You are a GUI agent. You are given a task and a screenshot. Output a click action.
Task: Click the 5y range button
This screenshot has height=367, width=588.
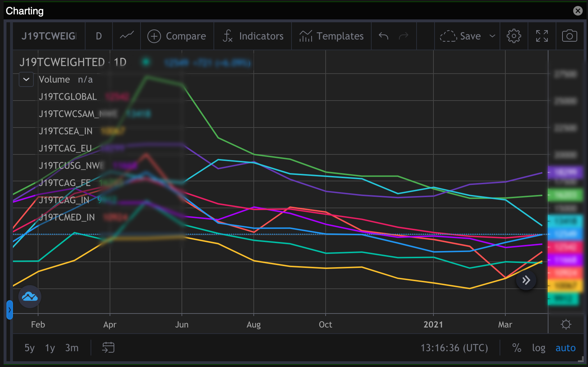[29, 348]
